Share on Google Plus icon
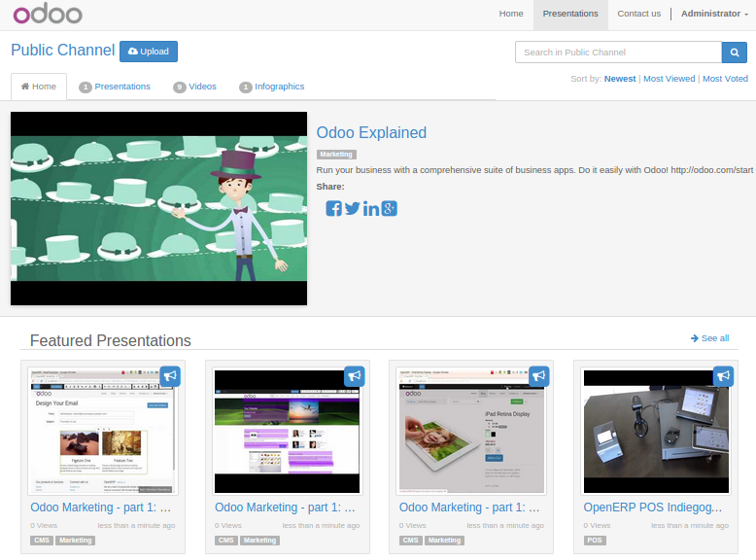Image resolution: width=756 pixels, height=560 pixels. coord(390,209)
